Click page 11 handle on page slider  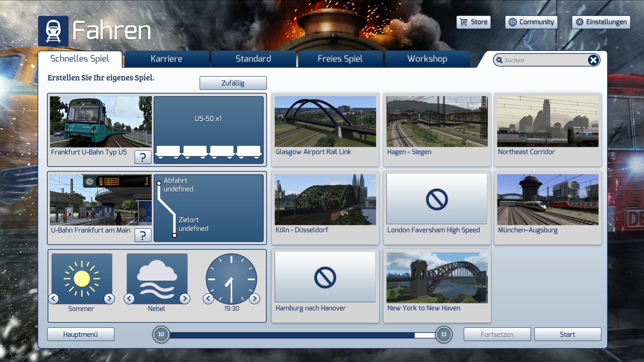443,334
